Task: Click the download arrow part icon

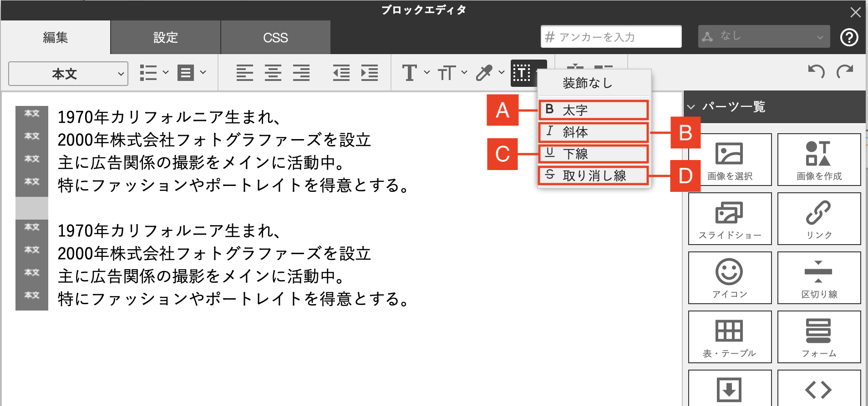Action: [x=730, y=390]
